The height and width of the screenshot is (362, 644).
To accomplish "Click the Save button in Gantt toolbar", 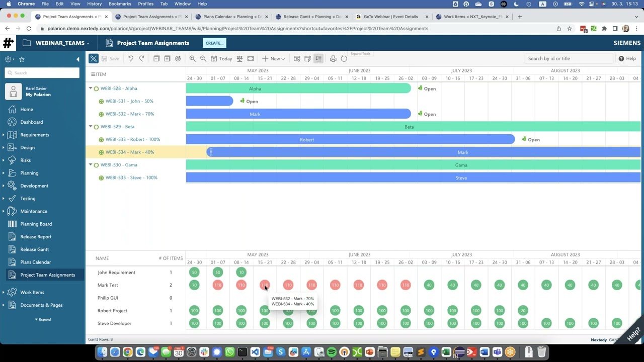I will (x=110, y=59).
